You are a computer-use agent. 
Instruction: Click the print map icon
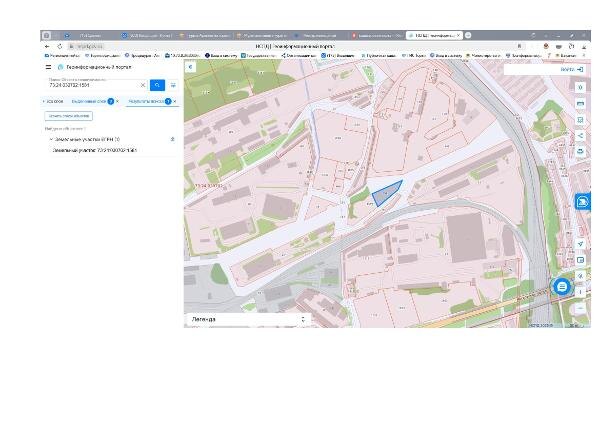pos(580,151)
